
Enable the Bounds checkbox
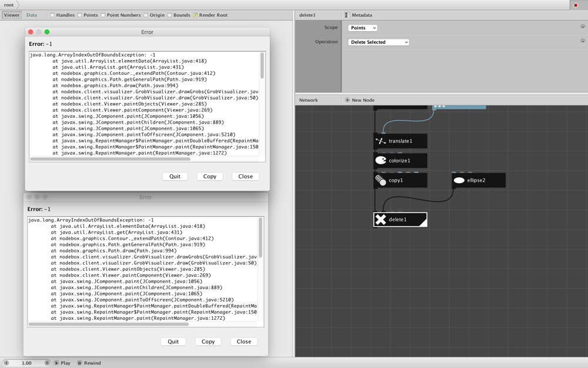click(x=169, y=15)
